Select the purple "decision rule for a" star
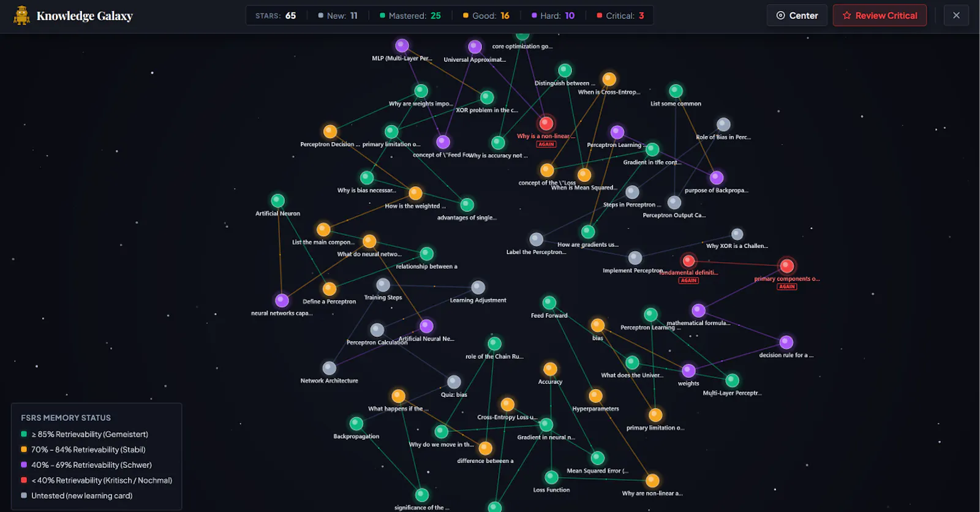This screenshot has width=980, height=512. 786,342
